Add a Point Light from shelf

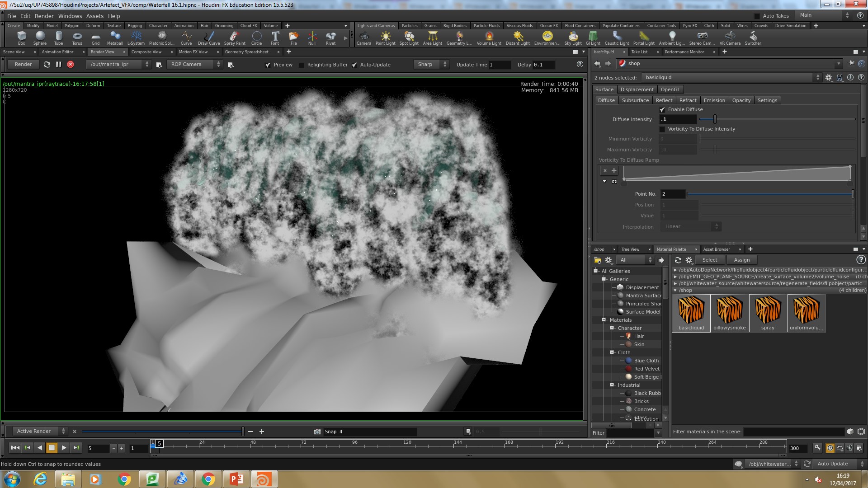point(385,38)
